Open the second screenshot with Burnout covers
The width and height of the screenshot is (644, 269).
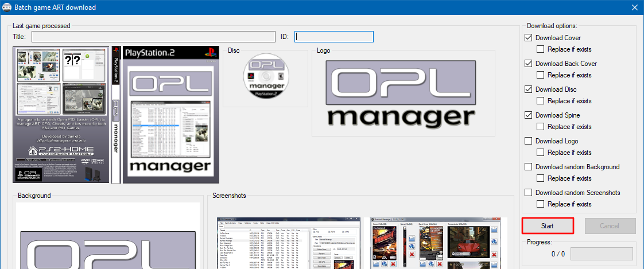click(x=435, y=243)
